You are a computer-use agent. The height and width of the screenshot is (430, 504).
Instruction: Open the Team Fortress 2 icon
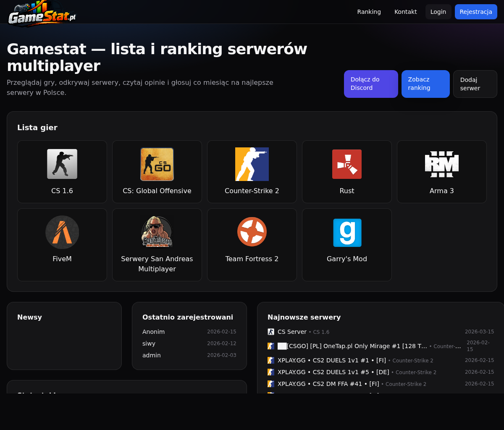(252, 232)
